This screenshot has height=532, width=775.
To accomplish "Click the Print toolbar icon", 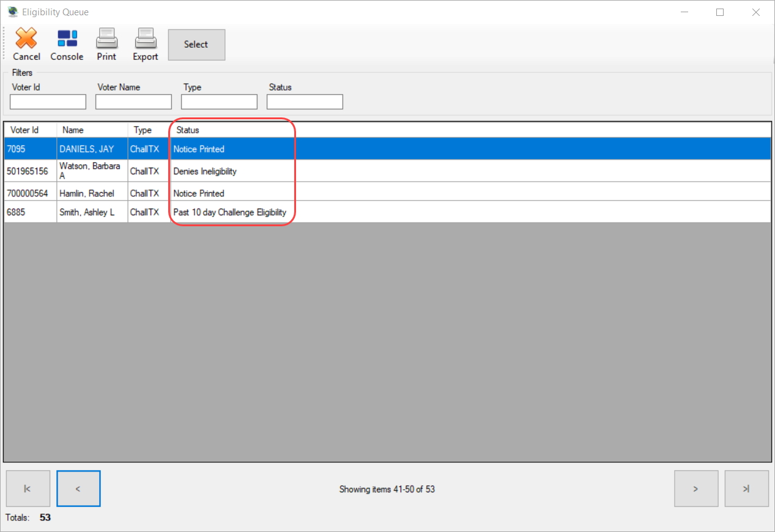I will 106,39.
